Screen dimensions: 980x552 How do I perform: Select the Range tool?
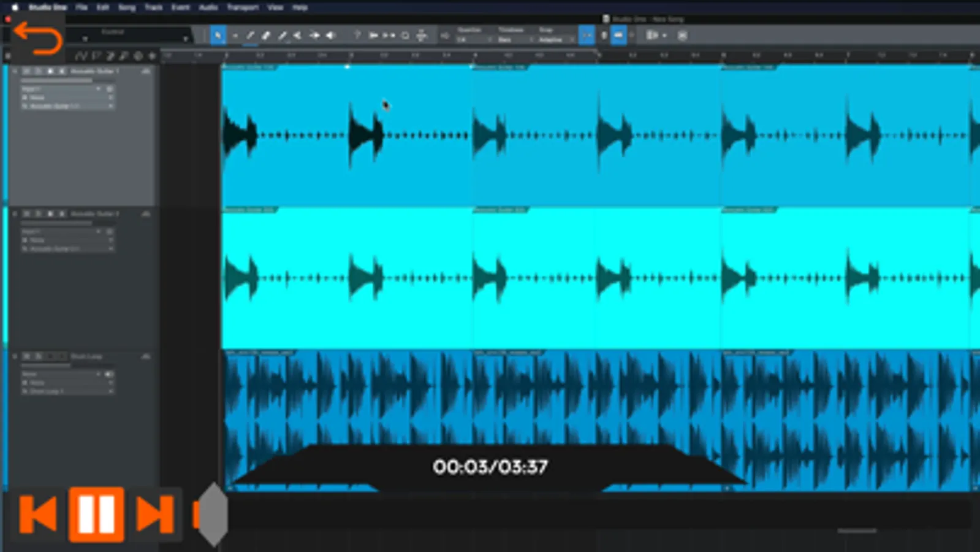[x=235, y=36]
